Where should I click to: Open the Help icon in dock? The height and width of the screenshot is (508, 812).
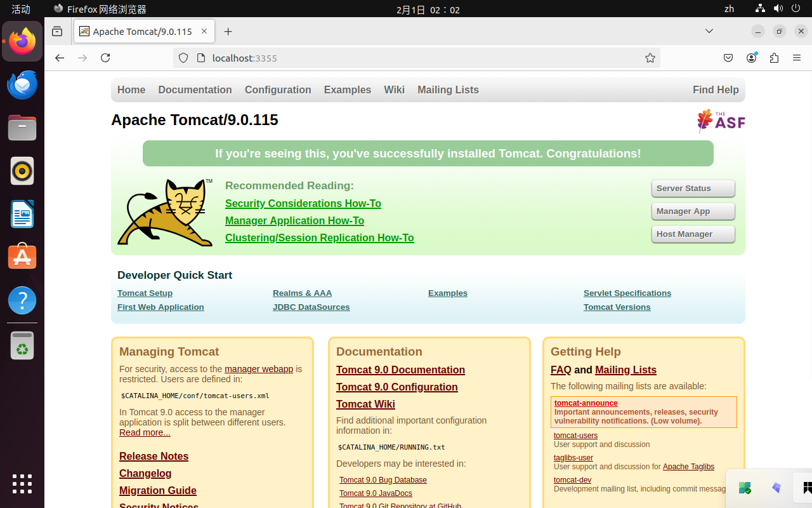pos(22,300)
